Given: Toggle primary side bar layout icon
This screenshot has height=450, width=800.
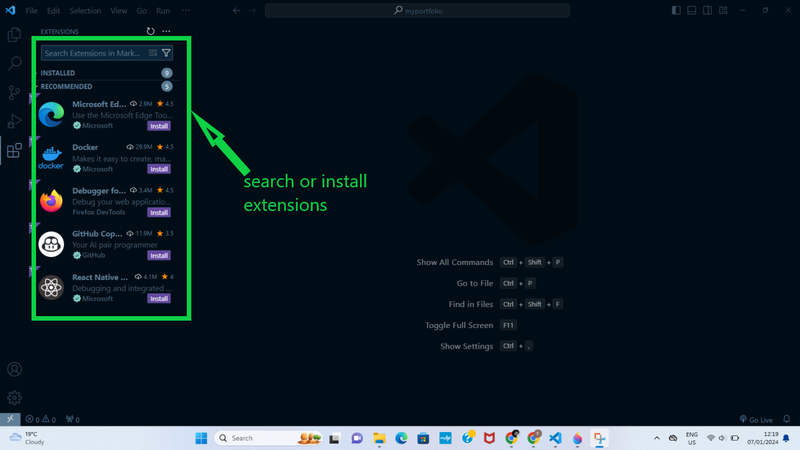Looking at the screenshot, I should coord(676,10).
